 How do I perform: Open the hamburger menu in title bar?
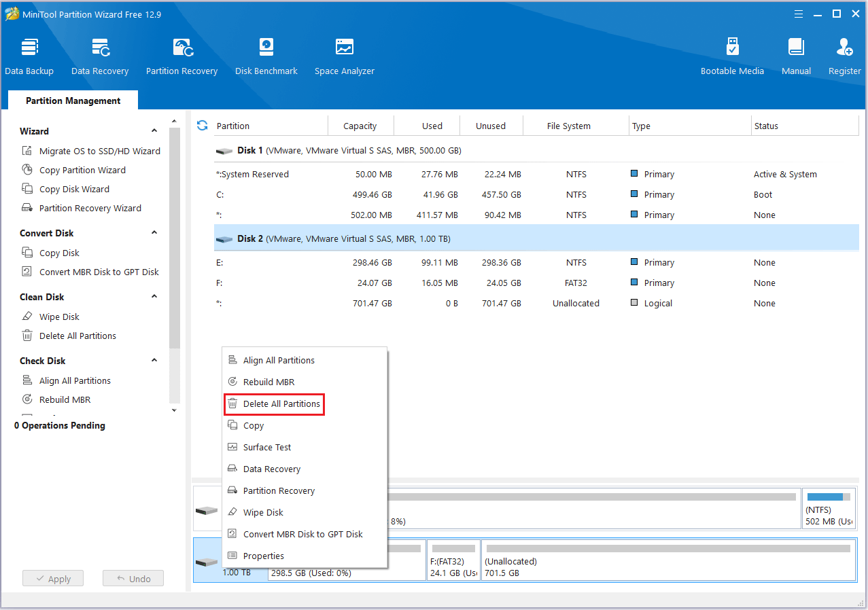(799, 14)
